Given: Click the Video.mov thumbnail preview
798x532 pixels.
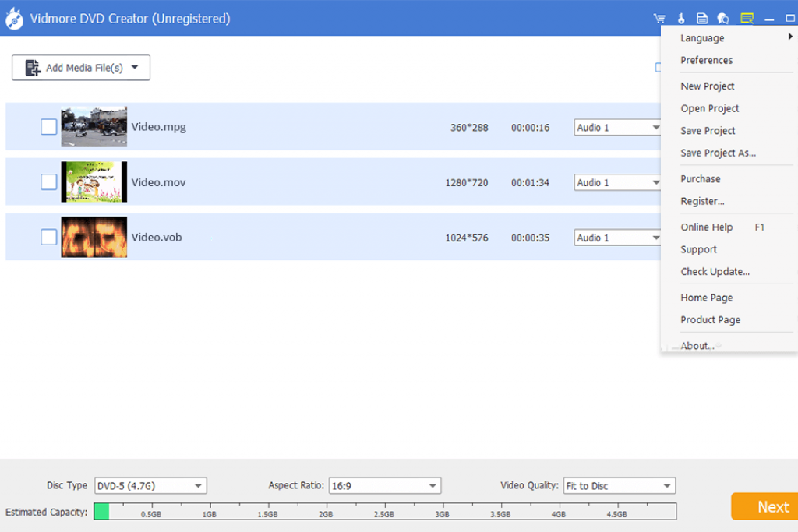Looking at the screenshot, I should (94, 182).
